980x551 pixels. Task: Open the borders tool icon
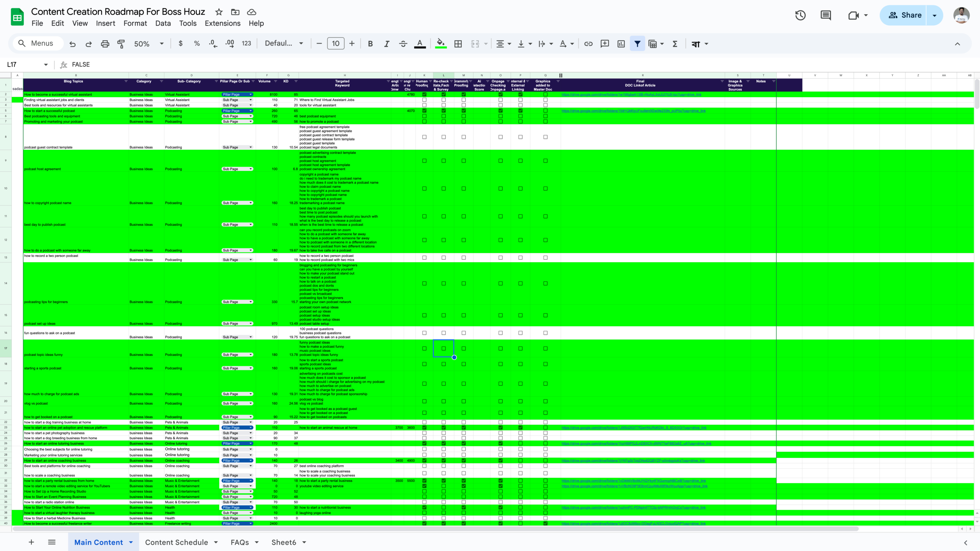(x=458, y=44)
